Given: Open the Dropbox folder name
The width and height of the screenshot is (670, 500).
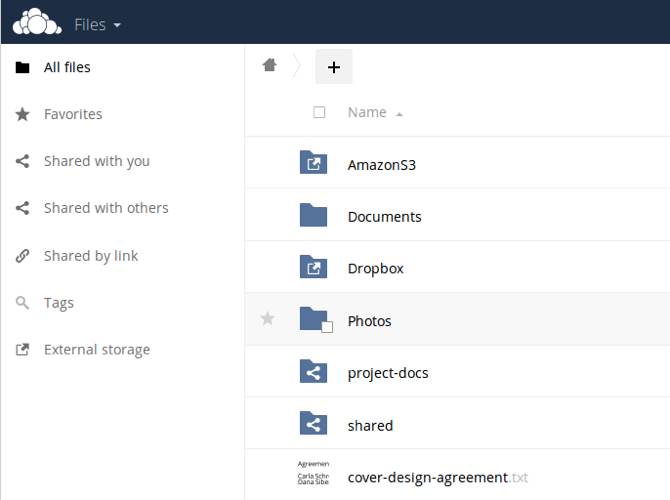Looking at the screenshot, I should [x=376, y=269].
